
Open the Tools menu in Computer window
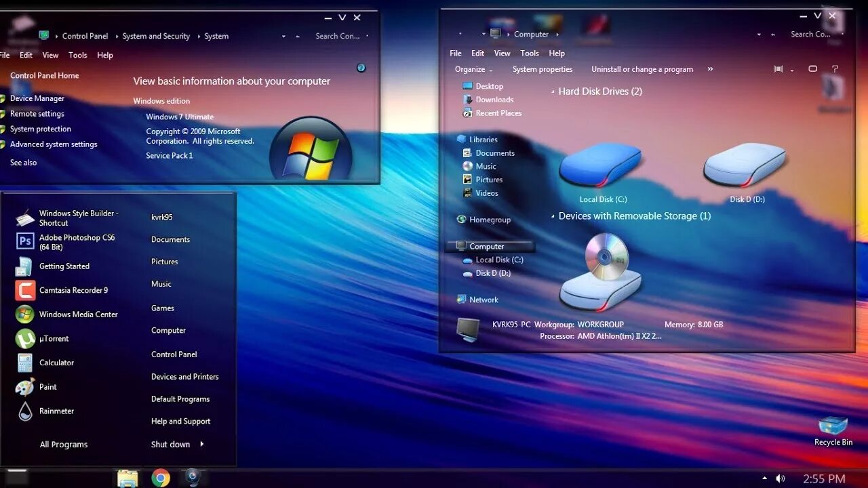pos(530,54)
